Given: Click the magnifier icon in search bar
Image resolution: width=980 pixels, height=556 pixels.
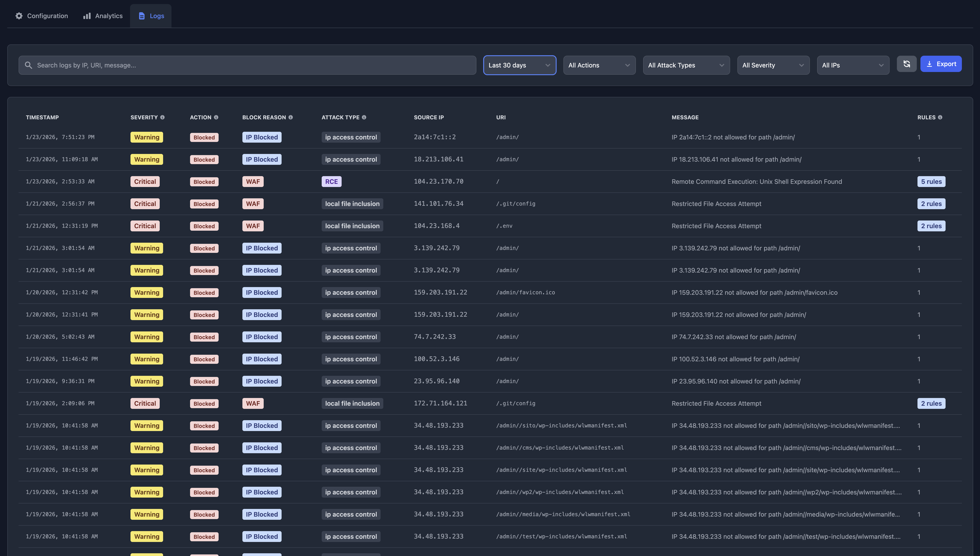Looking at the screenshot, I should (28, 65).
